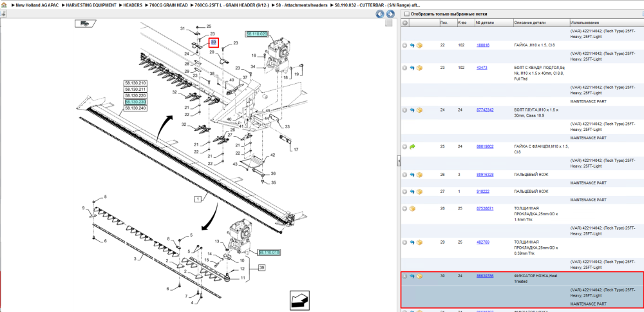Click gray plus icon for part 87742342

point(405,110)
